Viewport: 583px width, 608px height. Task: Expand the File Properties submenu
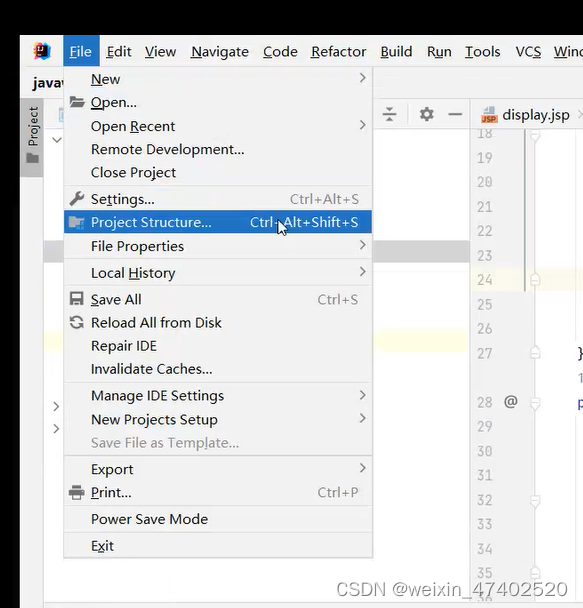click(x=218, y=246)
